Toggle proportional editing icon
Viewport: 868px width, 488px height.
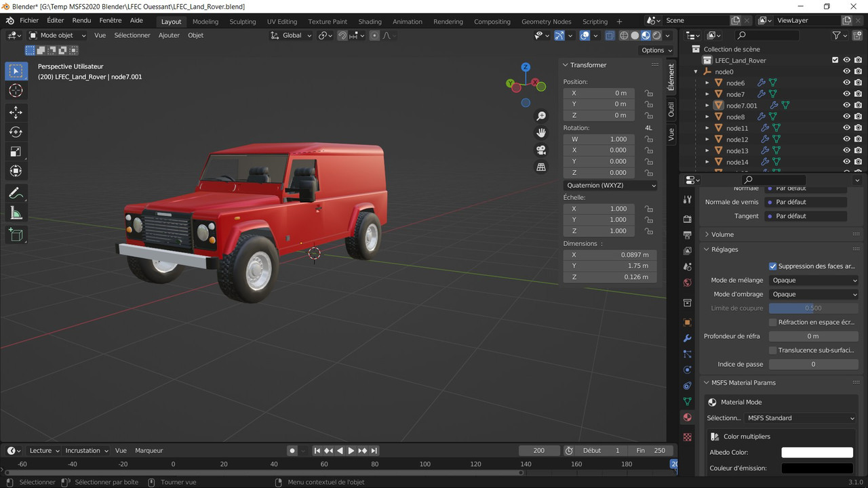click(374, 35)
